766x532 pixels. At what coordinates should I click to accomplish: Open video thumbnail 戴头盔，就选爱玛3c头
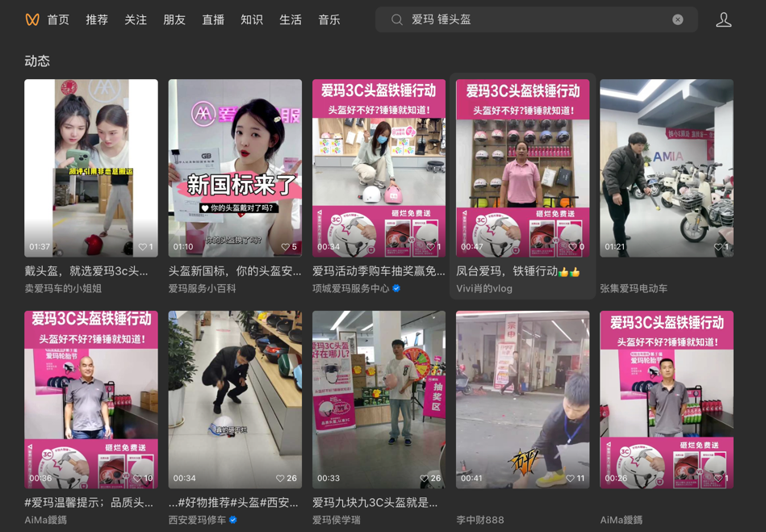91,168
